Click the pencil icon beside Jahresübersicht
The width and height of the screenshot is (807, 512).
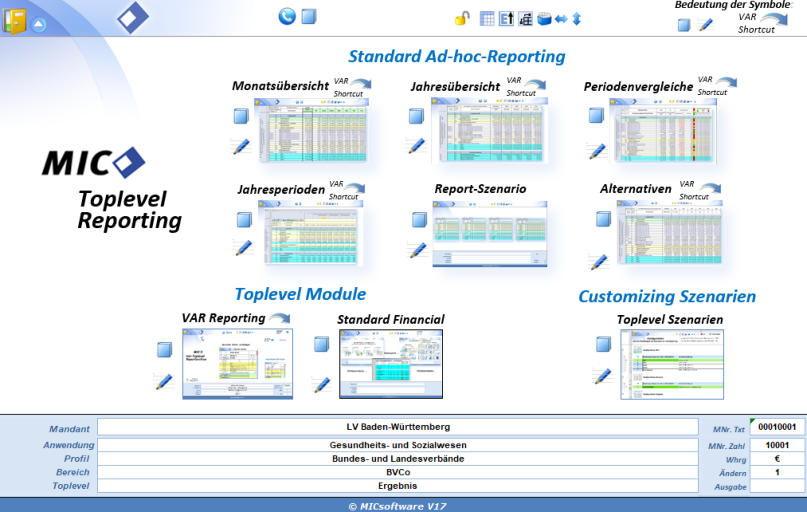[x=416, y=146]
